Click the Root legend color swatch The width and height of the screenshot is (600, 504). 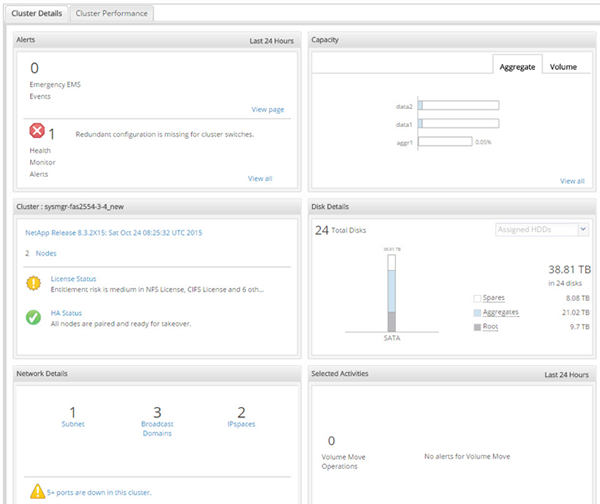476,326
